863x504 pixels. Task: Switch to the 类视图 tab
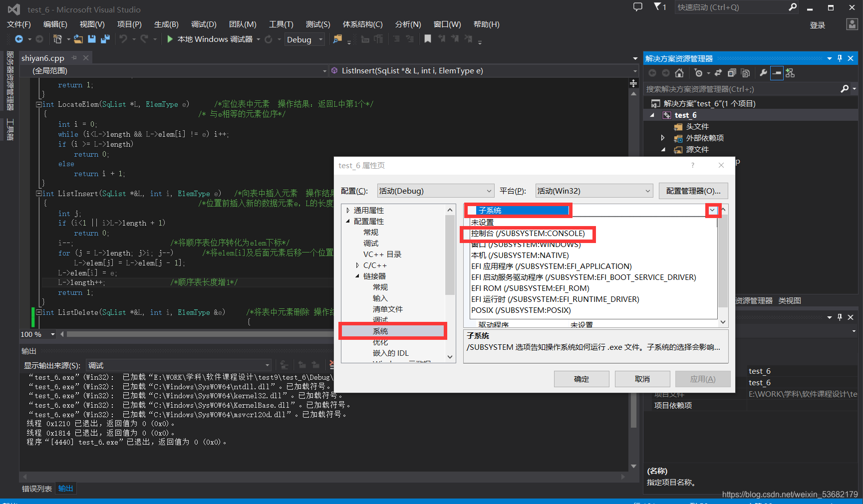click(790, 300)
